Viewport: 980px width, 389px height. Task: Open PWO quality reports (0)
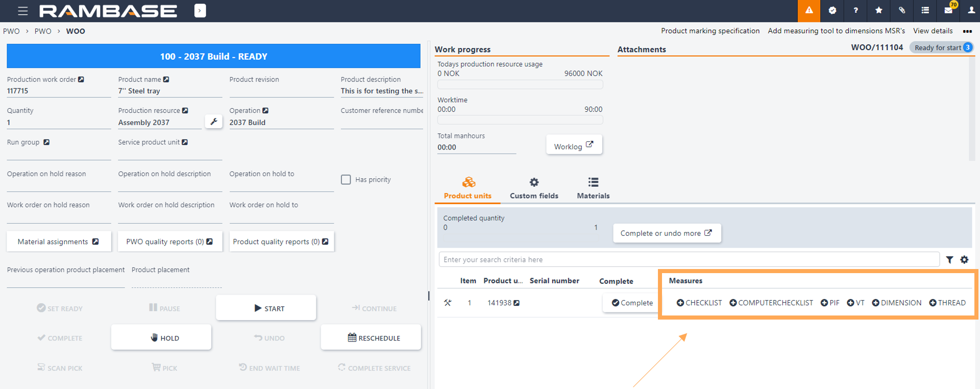tap(170, 241)
